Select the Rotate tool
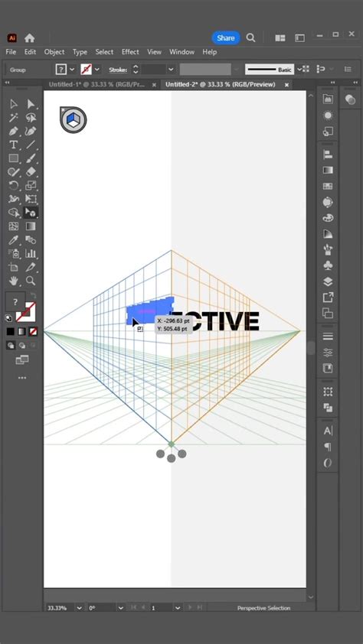The height and width of the screenshot is (644, 363). [x=14, y=186]
